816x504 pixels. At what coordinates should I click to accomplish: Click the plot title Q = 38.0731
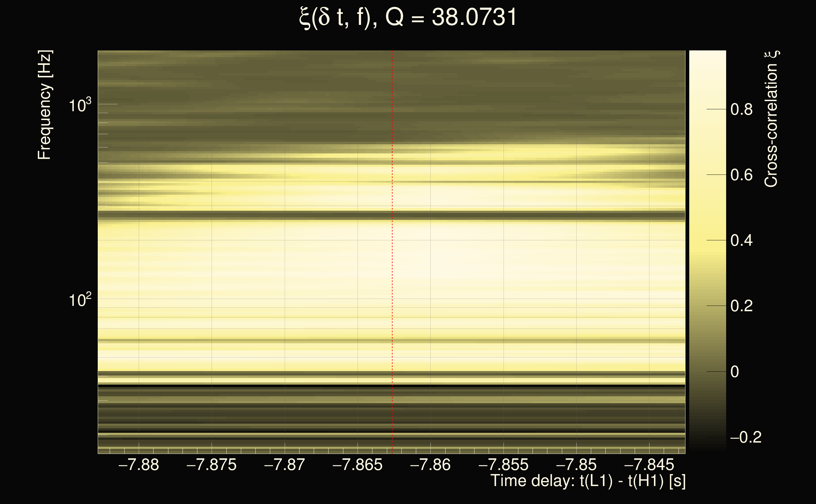click(408, 17)
